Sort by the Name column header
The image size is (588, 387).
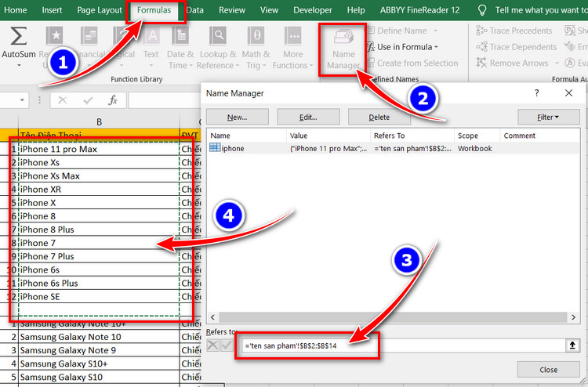(247, 136)
